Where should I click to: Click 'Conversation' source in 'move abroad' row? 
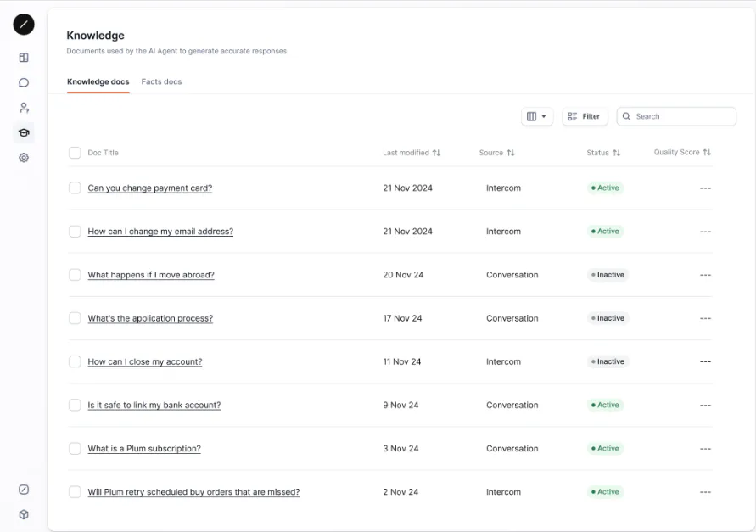pos(512,275)
